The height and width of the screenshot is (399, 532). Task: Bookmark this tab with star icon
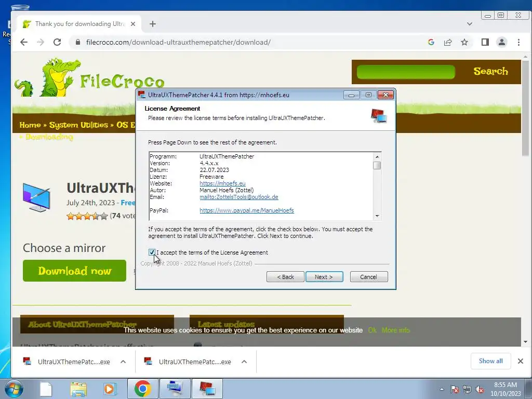coord(464,42)
